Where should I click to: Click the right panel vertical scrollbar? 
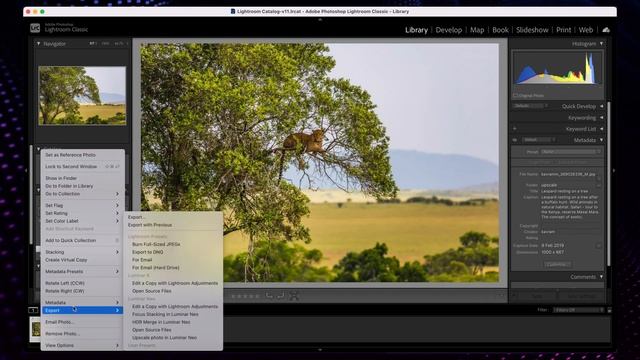pos(609,184)
